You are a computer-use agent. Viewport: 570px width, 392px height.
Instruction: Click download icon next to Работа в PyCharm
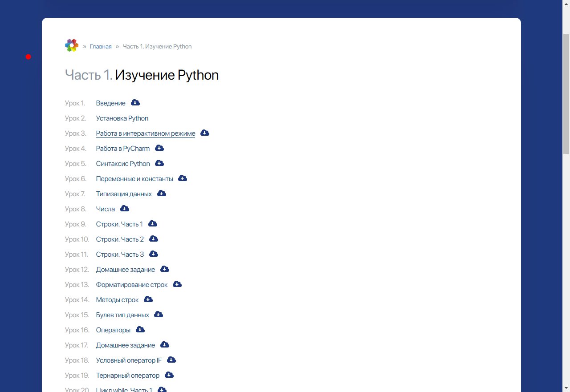159,148
